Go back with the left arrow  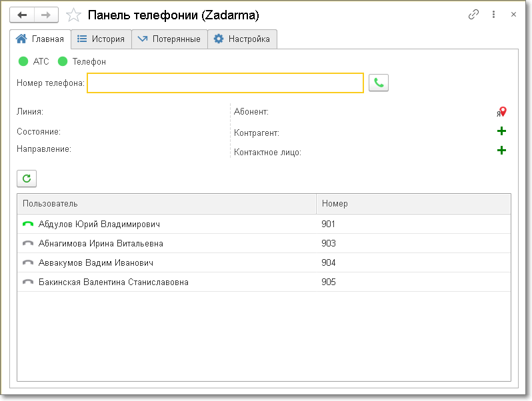tap(22, 15)
